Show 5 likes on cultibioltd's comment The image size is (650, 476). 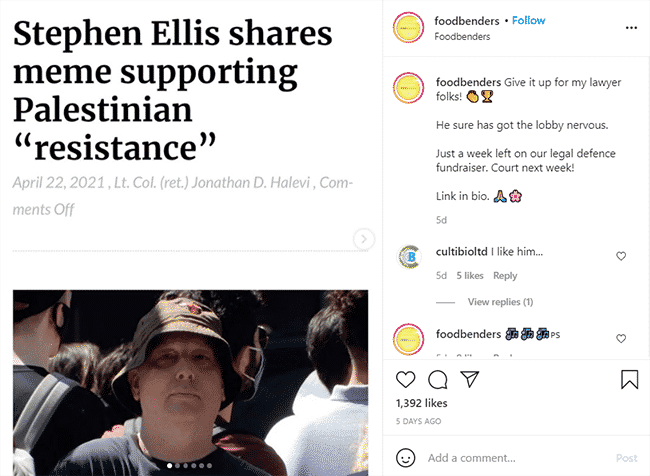click(470, 276)
